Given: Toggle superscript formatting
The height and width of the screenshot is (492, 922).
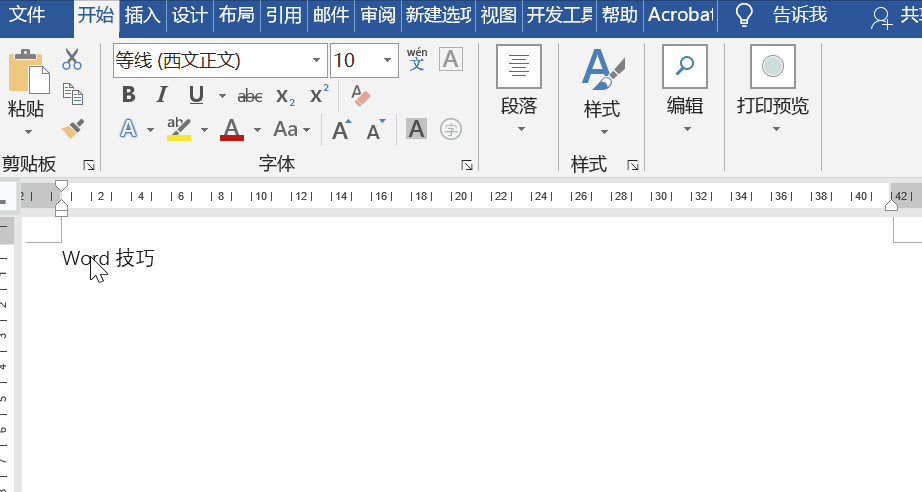Looking at the screenshot, I should [x=319, y=94].
